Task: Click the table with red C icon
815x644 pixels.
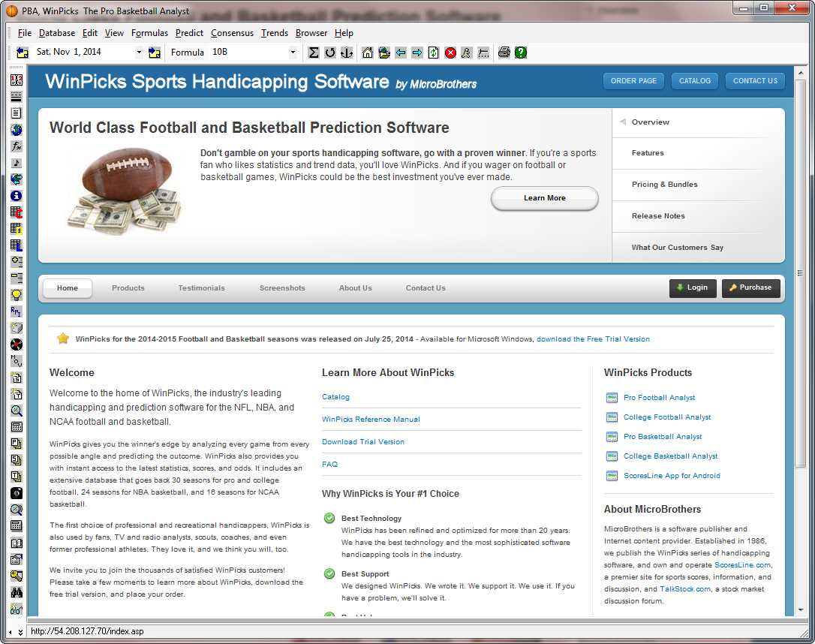Action: pos(17,212)
